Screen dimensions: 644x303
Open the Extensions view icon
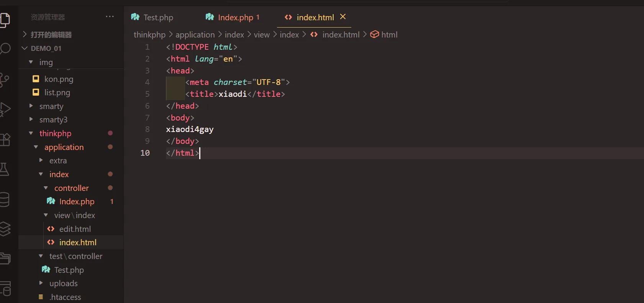[x=5, y=139]
